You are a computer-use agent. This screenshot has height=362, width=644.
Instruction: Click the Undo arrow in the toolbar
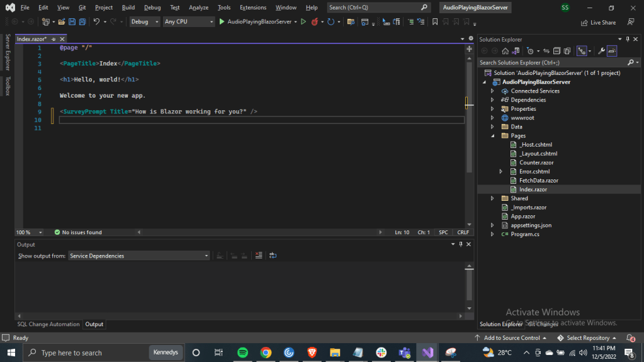pos(96,21)
